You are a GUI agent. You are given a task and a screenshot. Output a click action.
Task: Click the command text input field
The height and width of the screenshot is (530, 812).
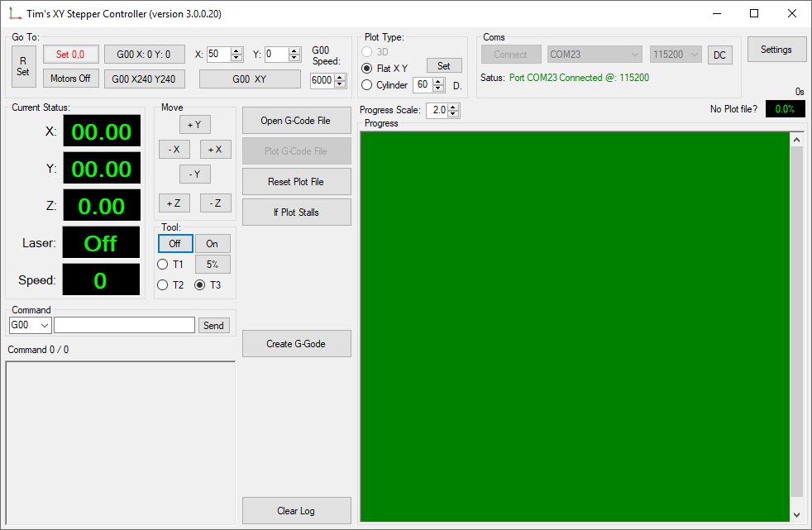point(124,325)
